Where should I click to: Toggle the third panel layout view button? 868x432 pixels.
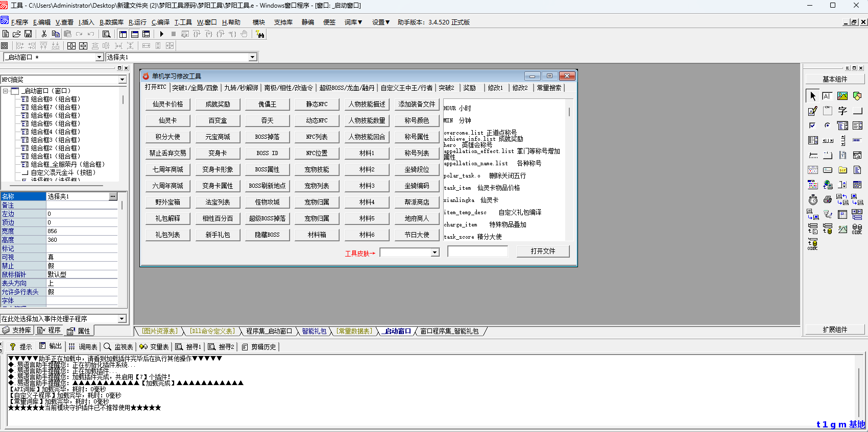(146, 34)
